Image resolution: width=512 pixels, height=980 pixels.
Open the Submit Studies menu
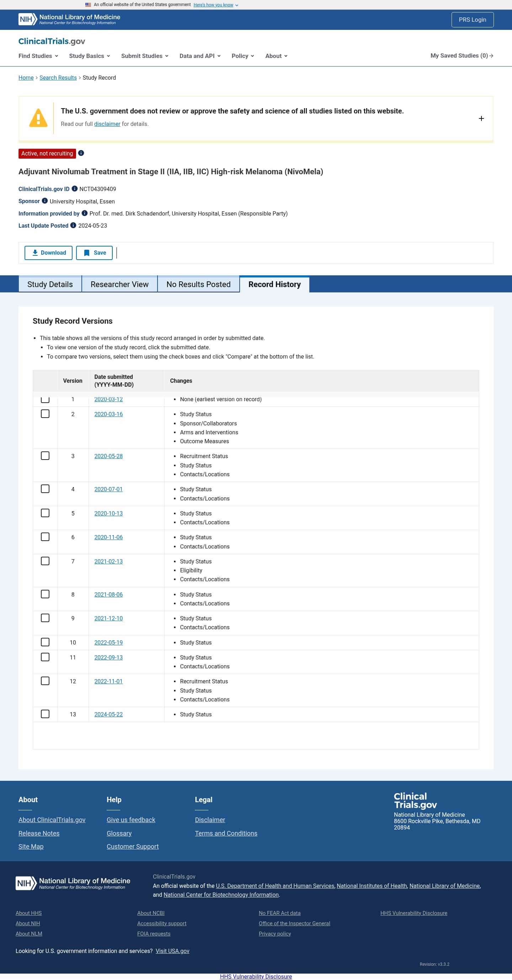[145, 56]
